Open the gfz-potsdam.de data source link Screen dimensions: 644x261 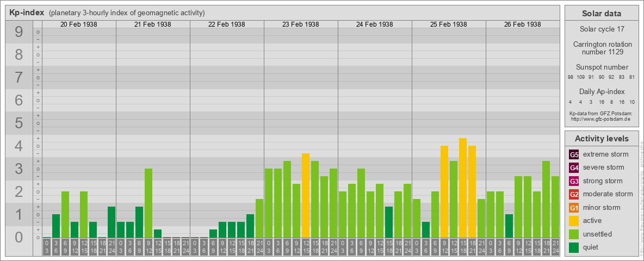[x=601, y=119]
